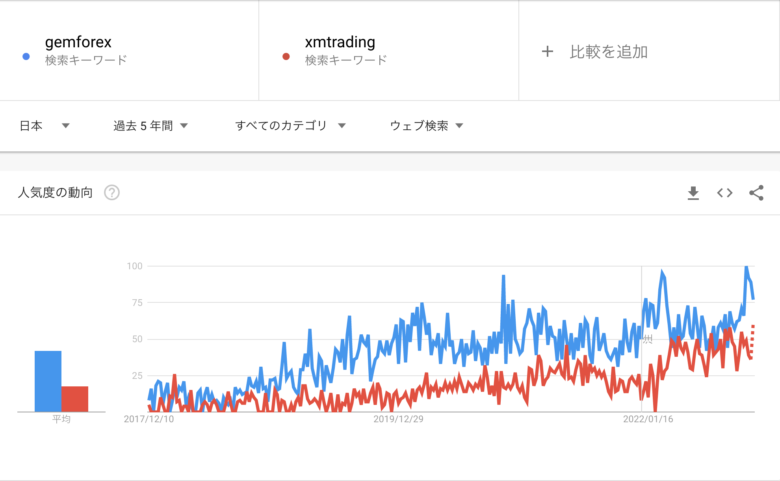Viewport: 780px width, 481px height.
Task: Open the embed code icon
Action: point(724,193)
